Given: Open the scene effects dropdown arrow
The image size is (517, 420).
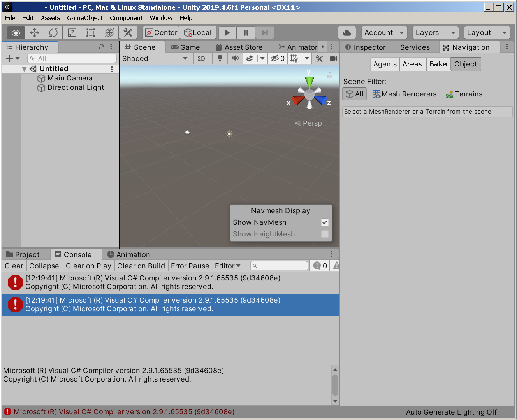Looking at the screenshot, I should point(262,59).
